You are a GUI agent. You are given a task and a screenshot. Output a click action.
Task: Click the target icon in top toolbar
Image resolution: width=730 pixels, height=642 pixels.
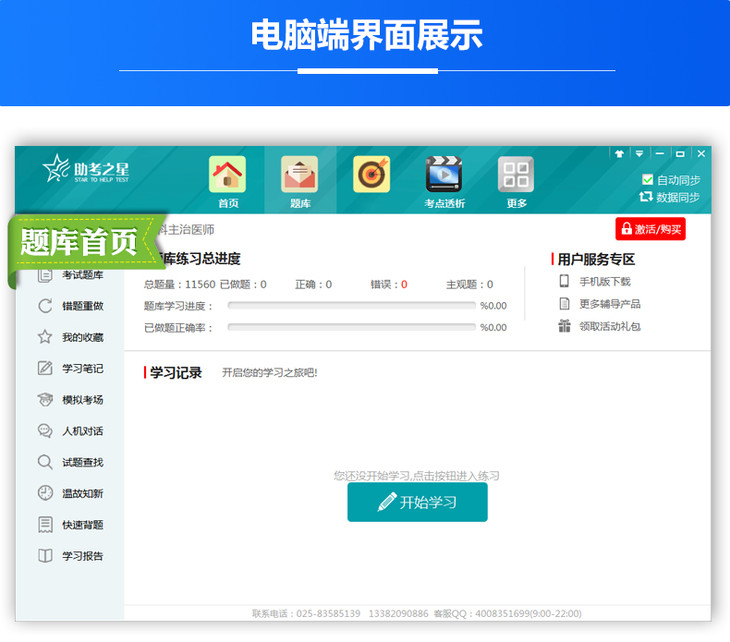pyautogui.click(x=371, y=175)
